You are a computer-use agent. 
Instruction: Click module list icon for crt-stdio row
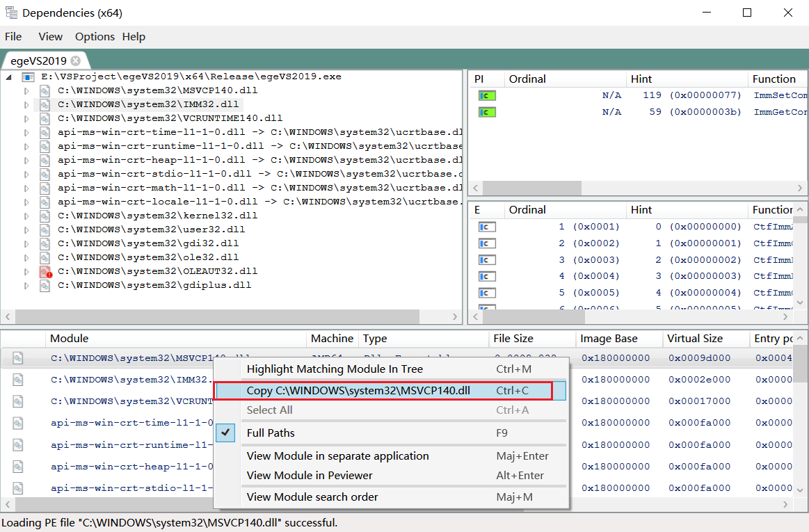18,488
